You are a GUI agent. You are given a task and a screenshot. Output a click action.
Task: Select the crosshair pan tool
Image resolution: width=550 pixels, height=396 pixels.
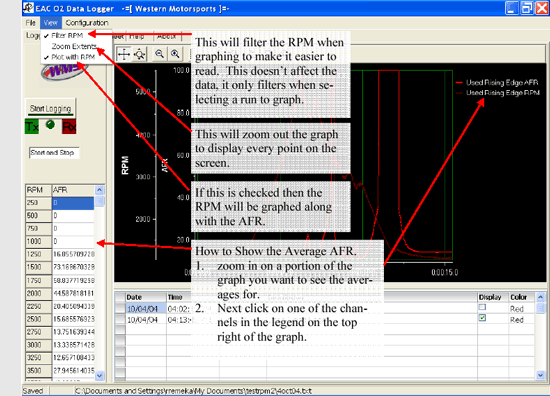(123, 54)
